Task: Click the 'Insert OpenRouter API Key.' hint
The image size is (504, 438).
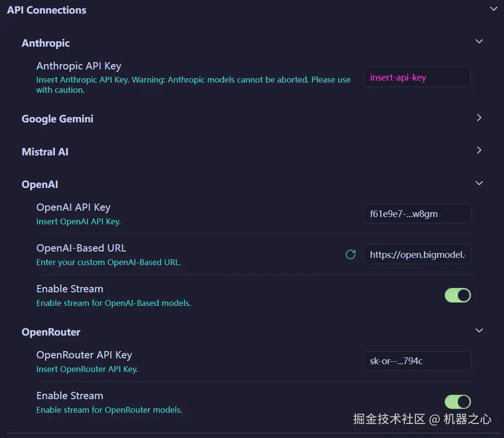Action: (x=87, y=369)
